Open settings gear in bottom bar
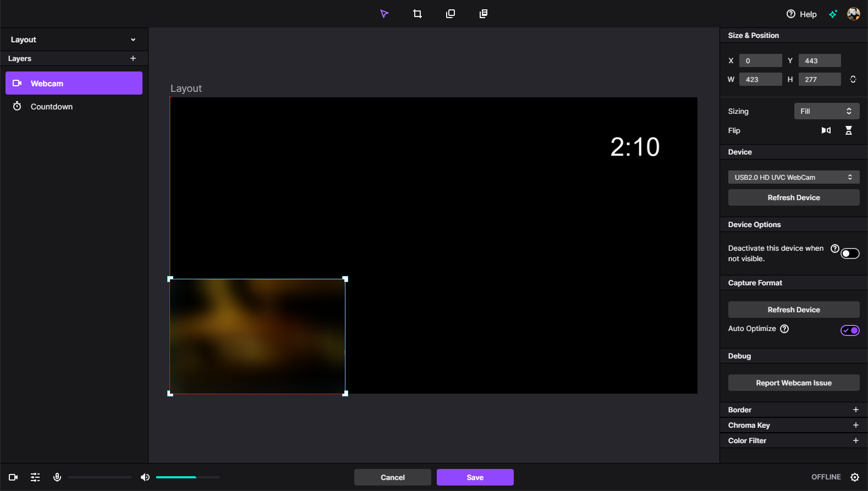The height and width of the screenshot is (491, 868). (x=855, y=477)
